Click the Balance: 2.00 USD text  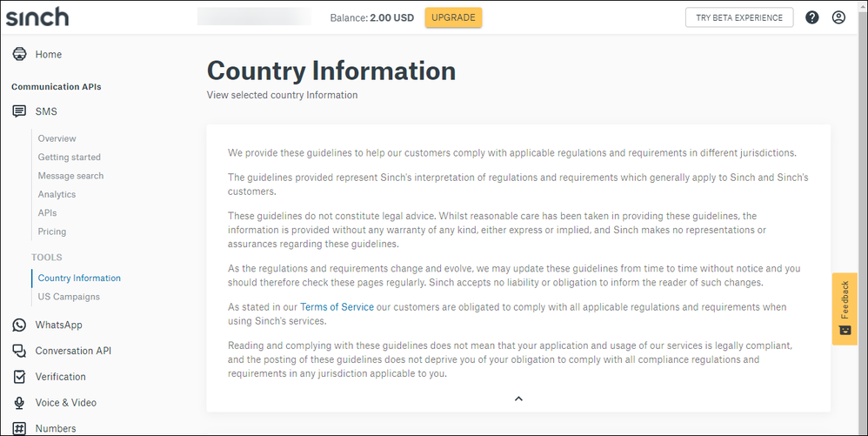pos(372,17)
